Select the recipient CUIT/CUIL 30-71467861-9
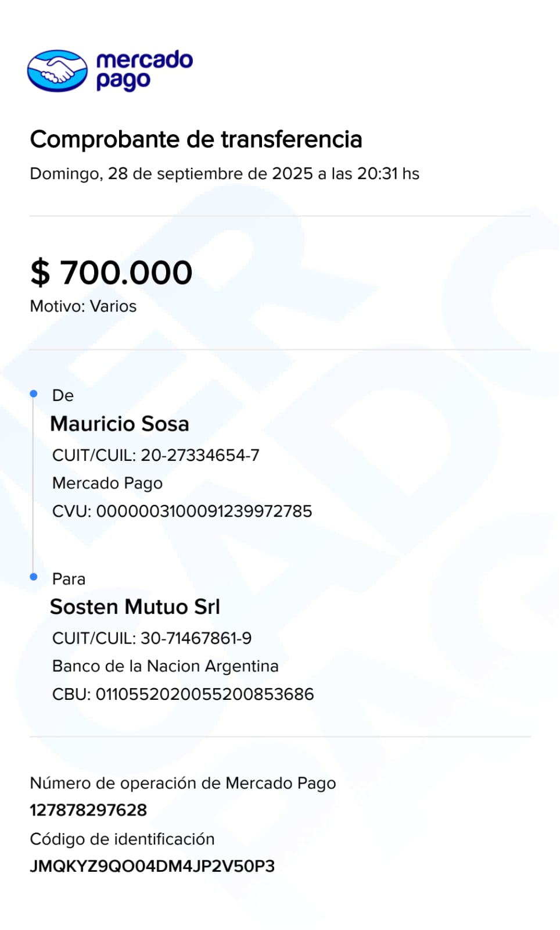 (152, 638)
